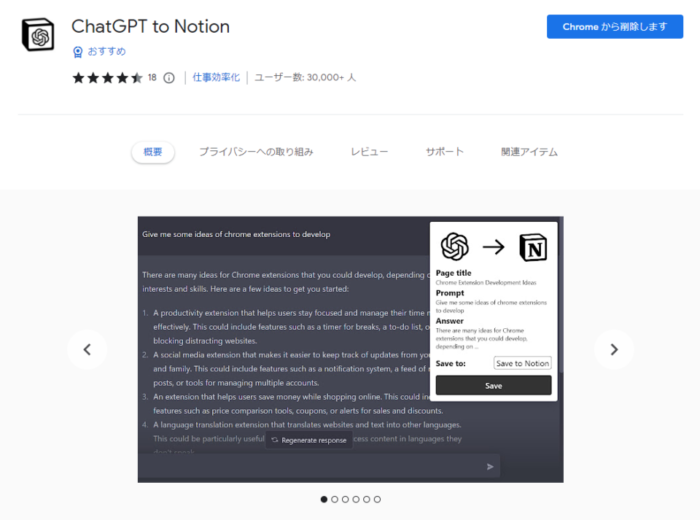This screenshot has height=520, width=700.
Task: Advance to the next screenshot with the right chevron
Action: point(614,349)
